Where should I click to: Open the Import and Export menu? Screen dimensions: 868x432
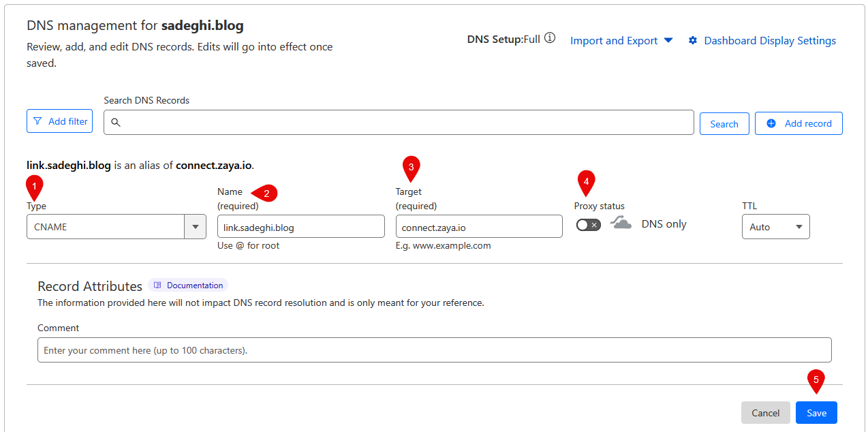tap(621, 41)
